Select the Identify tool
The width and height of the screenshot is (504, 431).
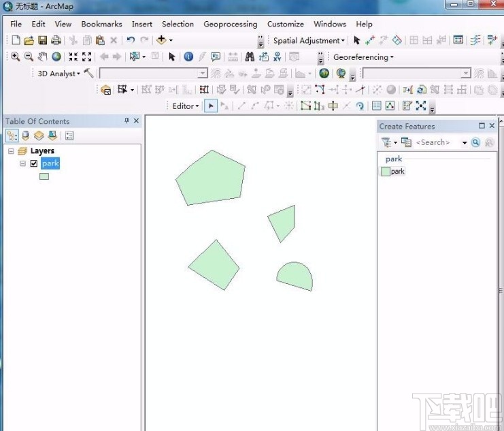coord(188,57)
